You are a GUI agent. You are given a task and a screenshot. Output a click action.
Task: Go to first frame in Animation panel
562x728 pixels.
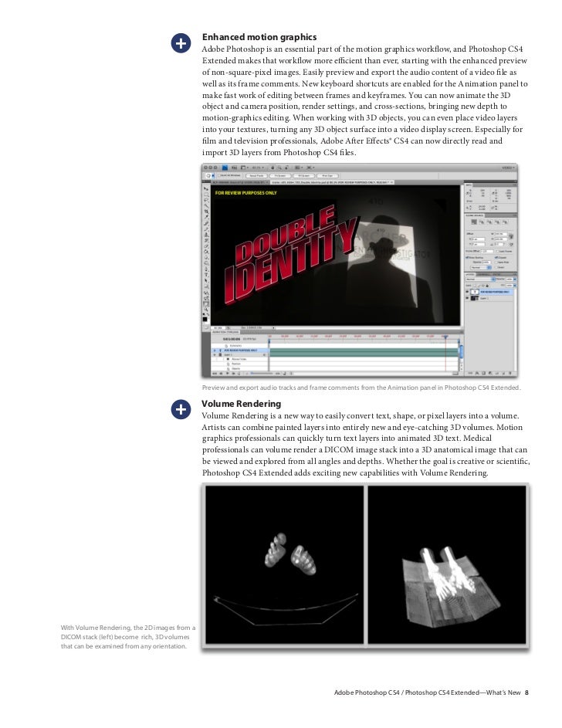(x=215, y=374)
